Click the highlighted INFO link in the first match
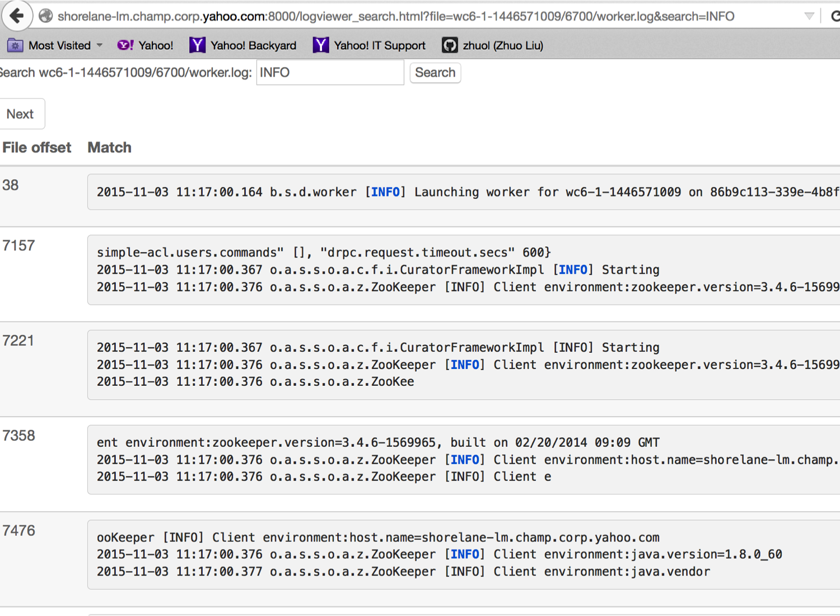840x616 pixels. pyautogui.click(x=385, y=192)
